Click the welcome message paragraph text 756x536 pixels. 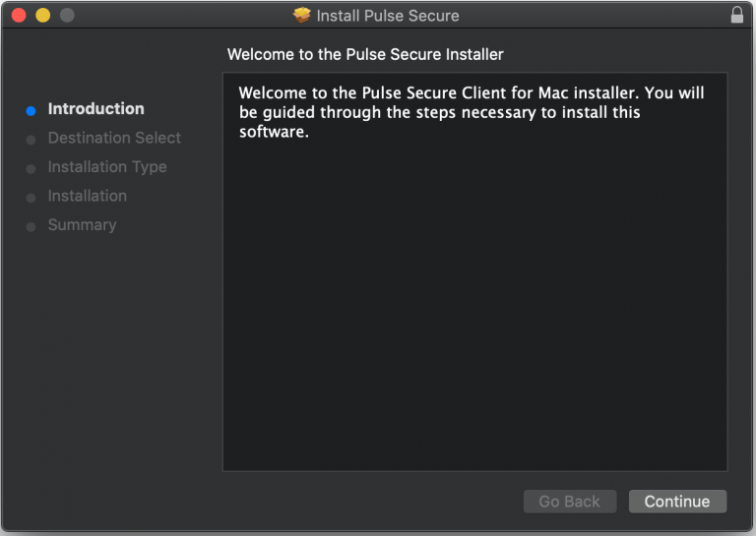tap(471, 112)
